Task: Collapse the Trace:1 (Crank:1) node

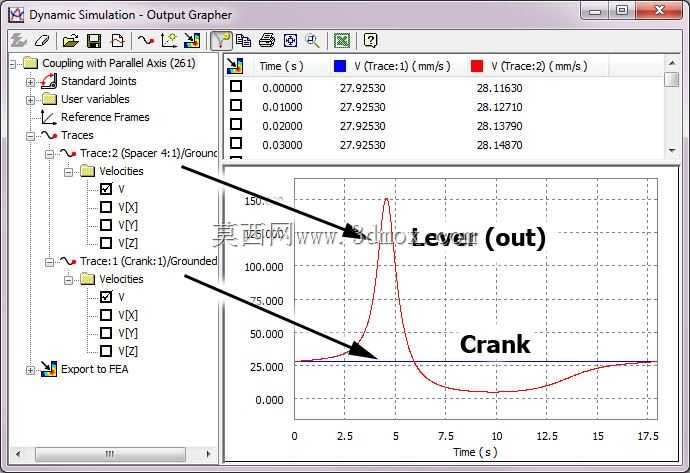Action: (49, 262)
